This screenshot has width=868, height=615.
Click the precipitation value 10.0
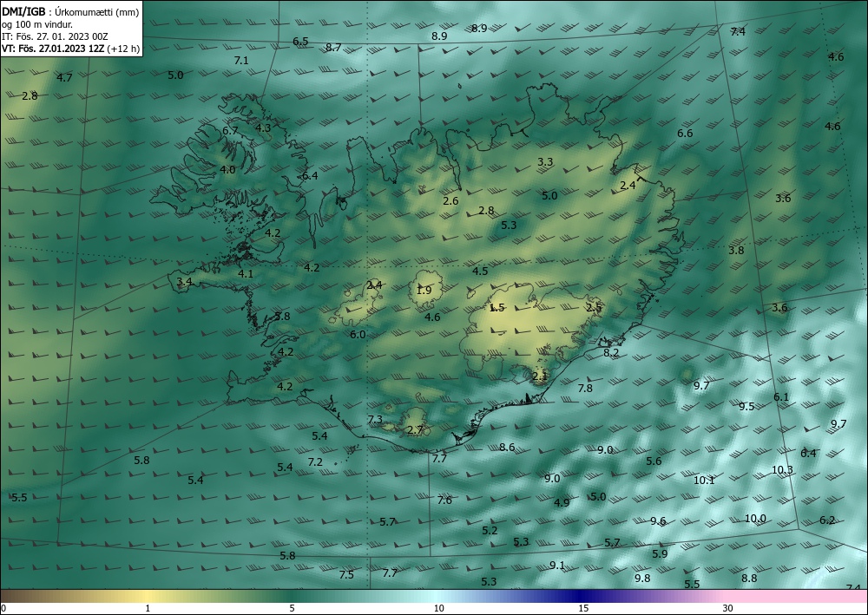point(755,519)
